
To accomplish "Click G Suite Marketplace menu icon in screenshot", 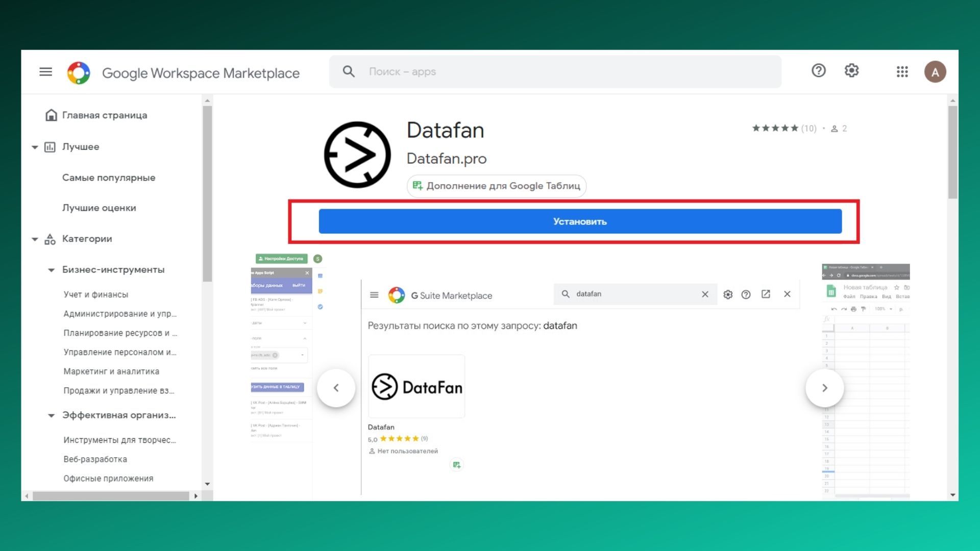I will pyautogui.click(x=374, y=295).
